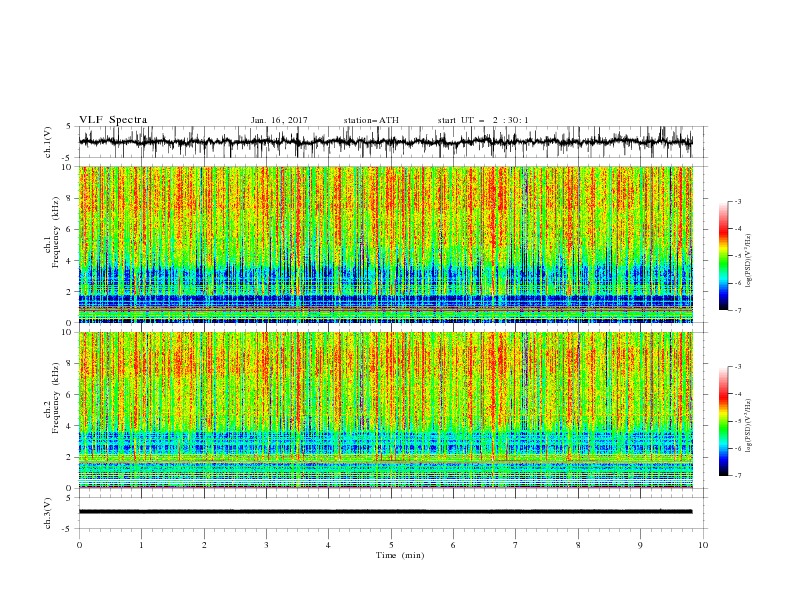
Task: Click ch.1 frequency tick label "10"
Action: click(67, 167)
